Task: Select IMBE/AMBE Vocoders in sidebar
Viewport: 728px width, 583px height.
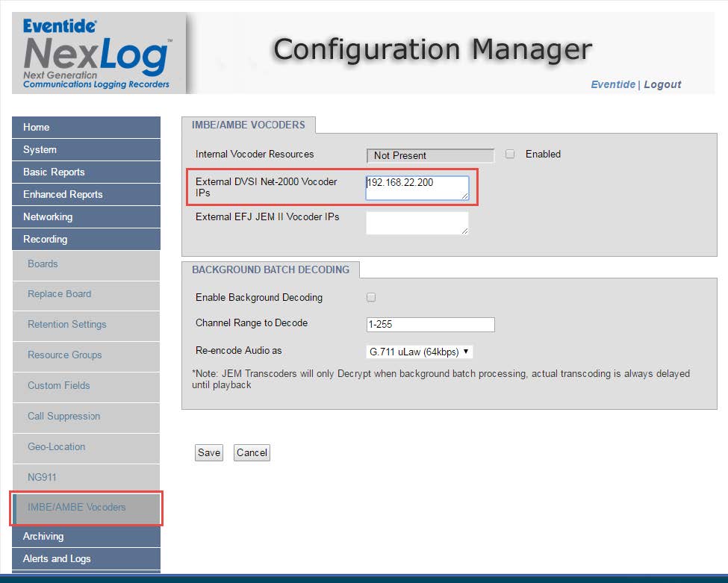Action: (77, 508)
